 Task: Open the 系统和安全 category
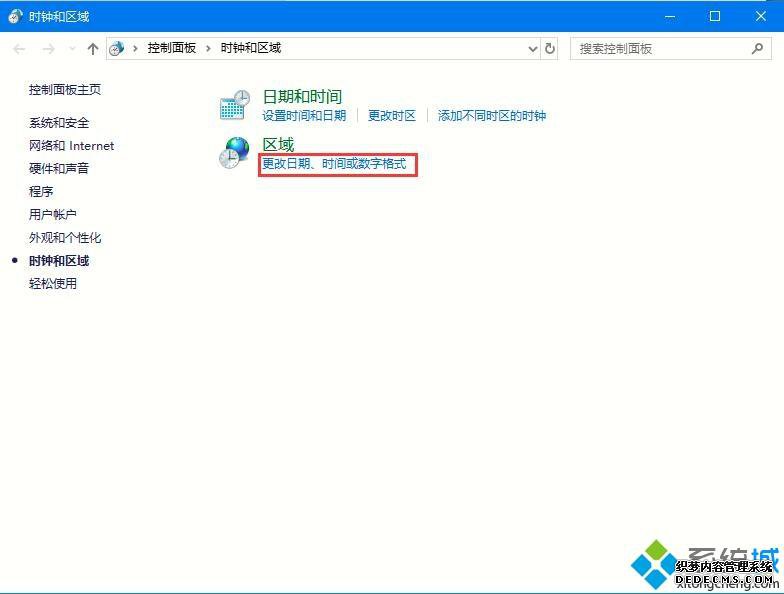point(59,122)
